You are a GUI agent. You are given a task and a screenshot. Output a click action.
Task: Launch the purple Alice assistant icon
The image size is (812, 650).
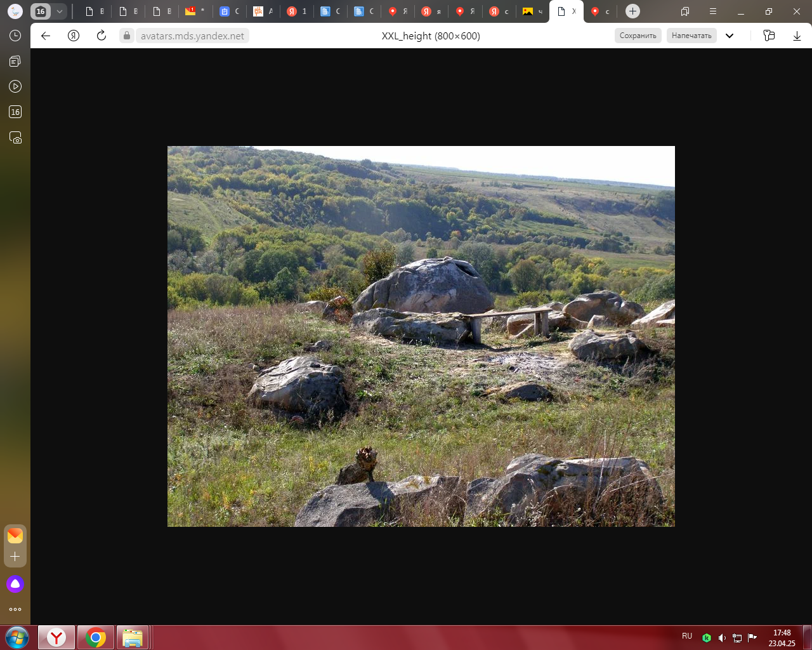pos(15,584)
